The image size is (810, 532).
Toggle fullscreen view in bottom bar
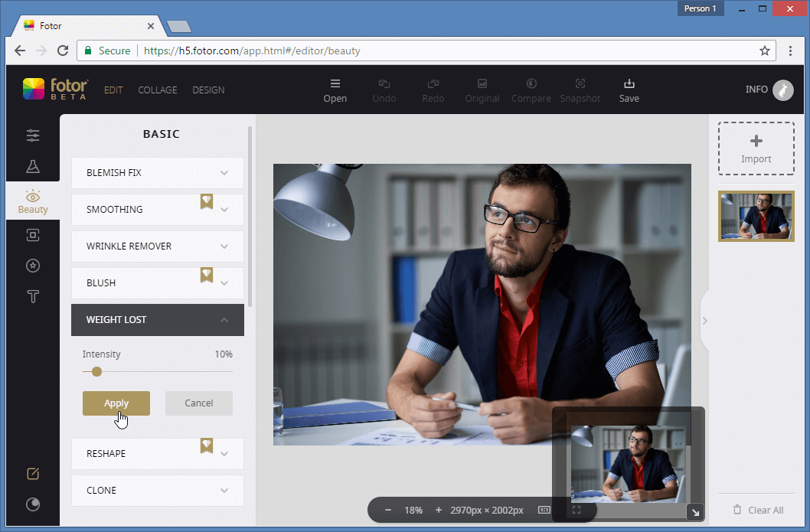pos(576,510)
